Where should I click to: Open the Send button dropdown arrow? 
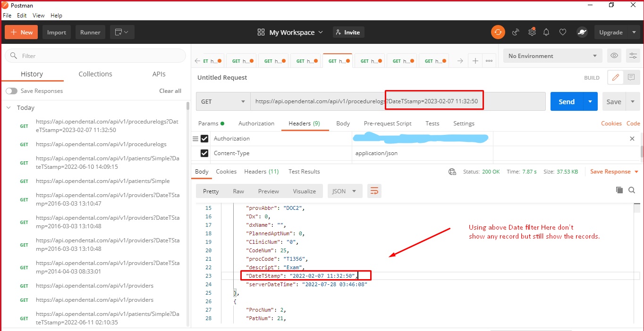click(590, 101)
